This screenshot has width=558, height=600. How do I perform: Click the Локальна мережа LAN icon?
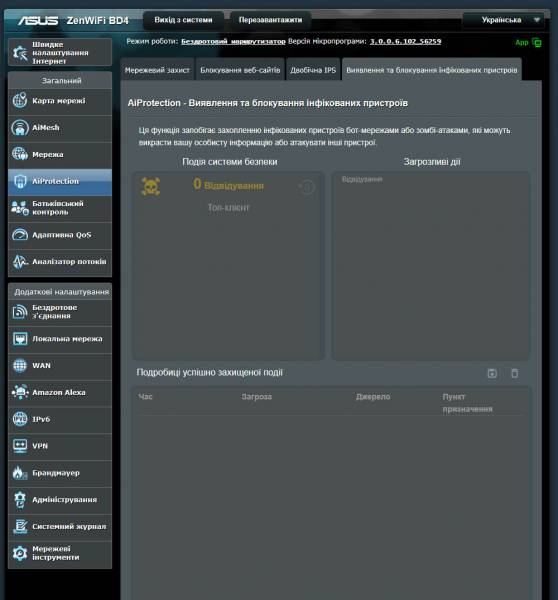pyautogui.click(x=20, y=339)
